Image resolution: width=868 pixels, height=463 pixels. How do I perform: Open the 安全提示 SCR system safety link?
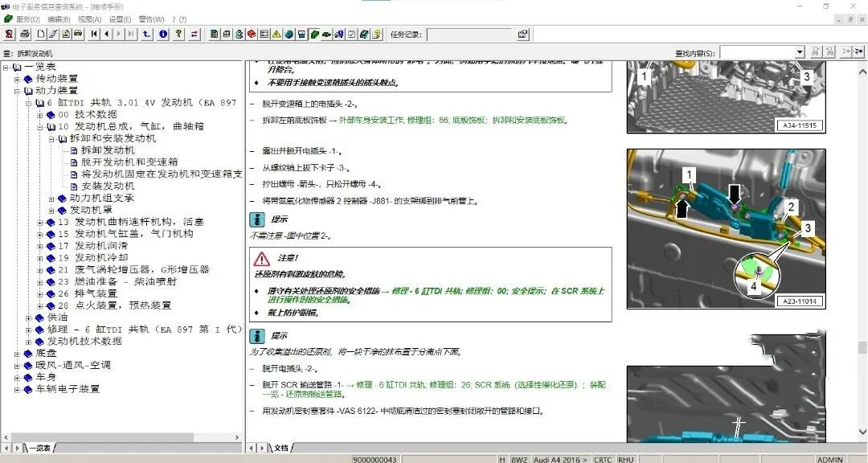click(x=436, y=295)
